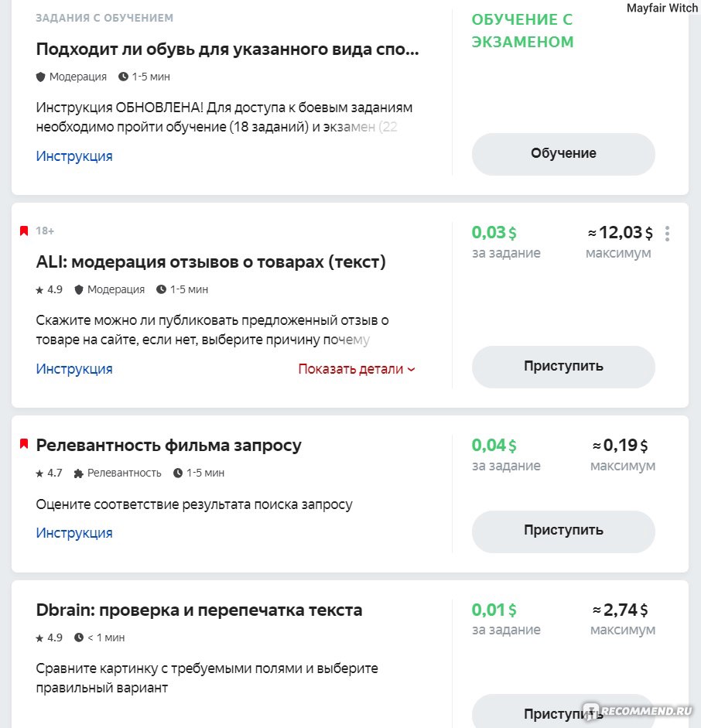Open Инструкция for Релевантность фильма запросу
Screen dimensions: 701x728
pyautogui.click(x=74, y=532)
